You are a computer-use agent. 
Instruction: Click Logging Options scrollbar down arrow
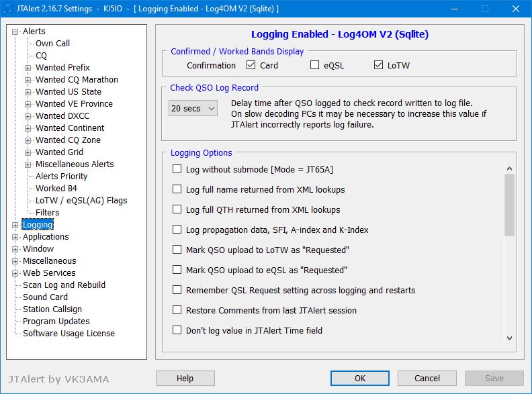pos(509,338)
